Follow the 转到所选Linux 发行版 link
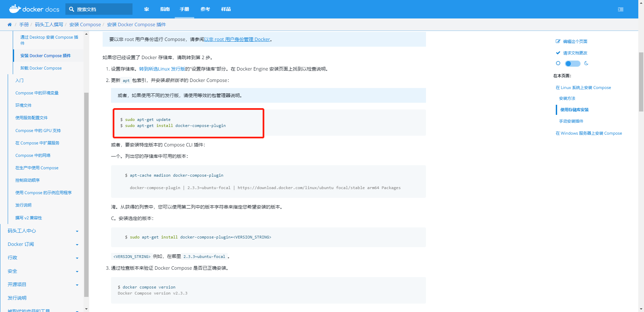 click(x=162, y=69)
